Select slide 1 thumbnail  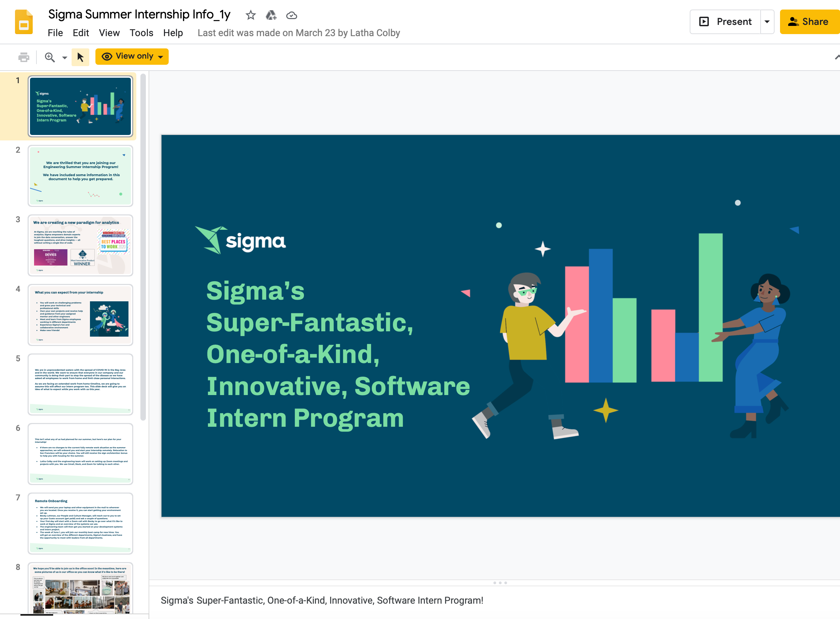[80, 106]
